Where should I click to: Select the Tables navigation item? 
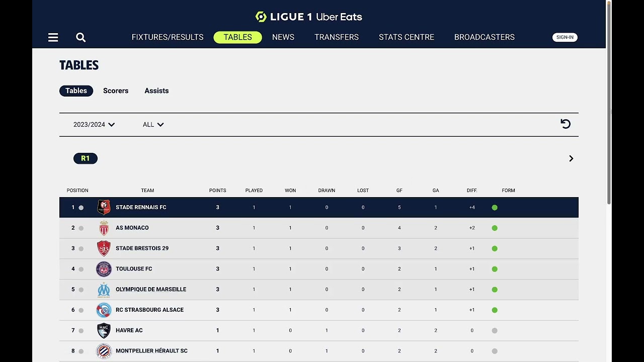pos(237,37)
